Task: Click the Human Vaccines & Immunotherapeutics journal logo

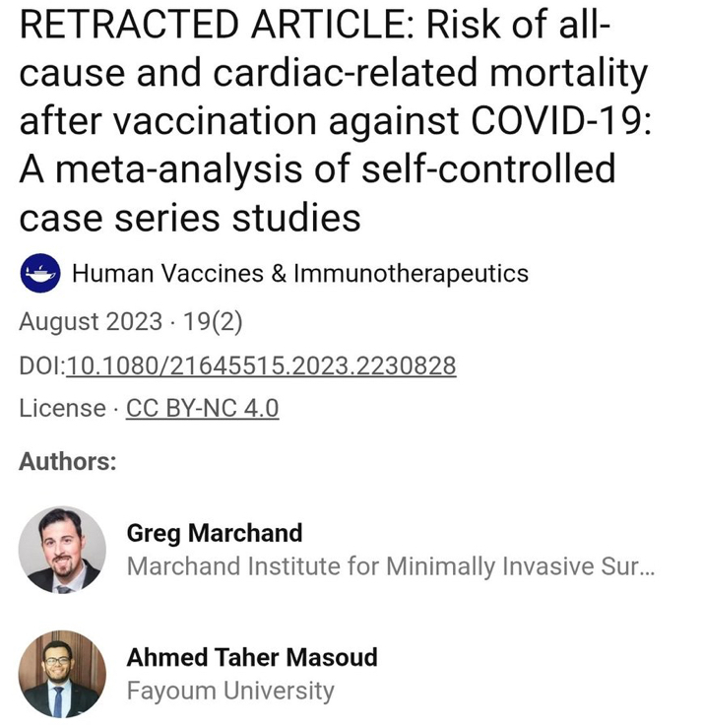Action: [40, 274]
